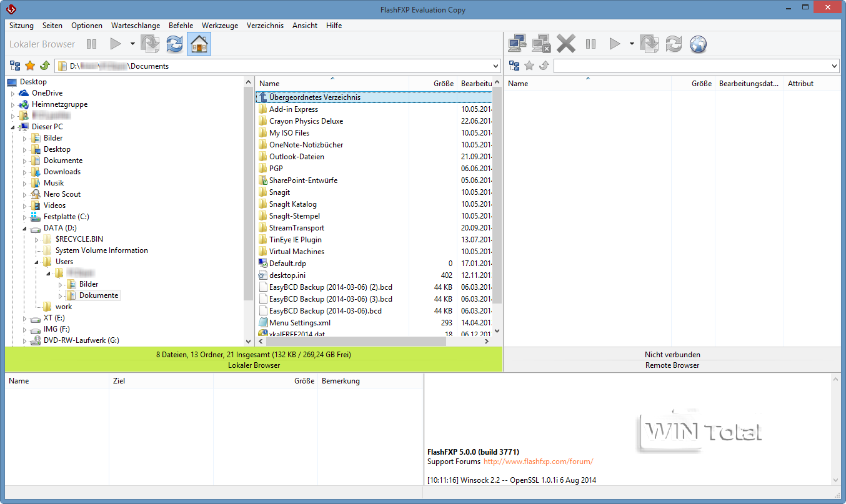Toggle the local browser home icon
This screenshot has width=846, height=504.
[x=199, y=44]
